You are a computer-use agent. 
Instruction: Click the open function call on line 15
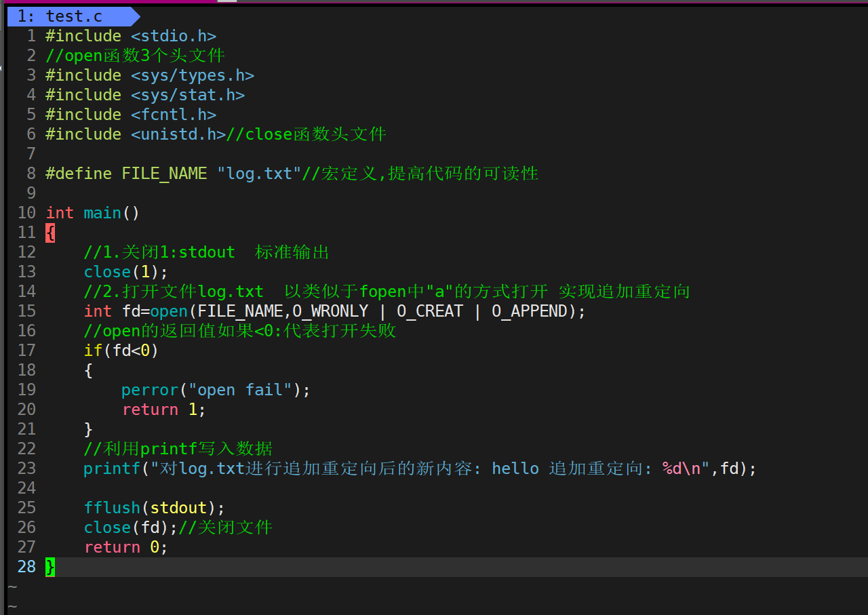169,311
